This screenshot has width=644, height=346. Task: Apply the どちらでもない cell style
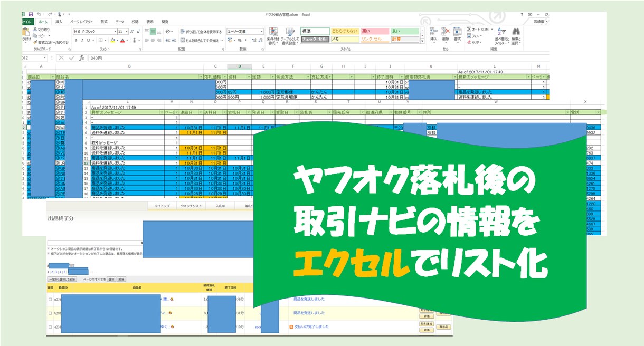click(345, 32)
